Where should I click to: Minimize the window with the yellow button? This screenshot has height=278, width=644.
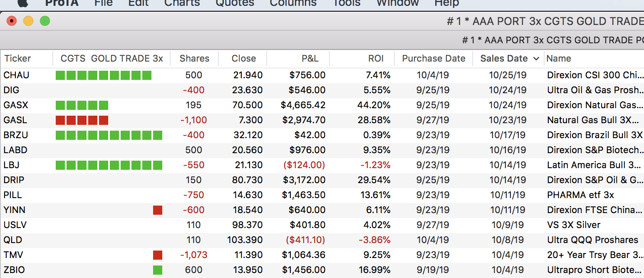(x=28, y=21)
